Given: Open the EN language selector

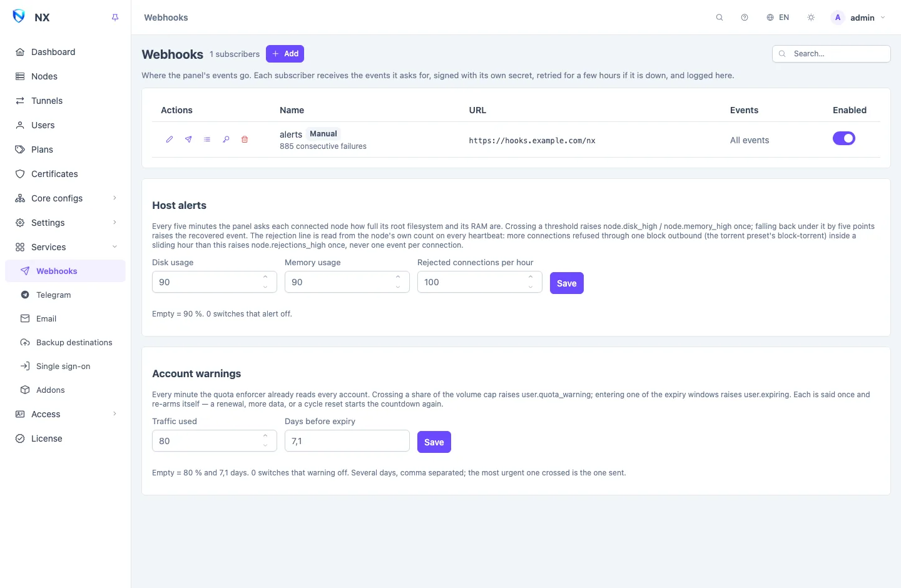Looking at the screenshot, I should pyautogui.click(x=778, y=18).
